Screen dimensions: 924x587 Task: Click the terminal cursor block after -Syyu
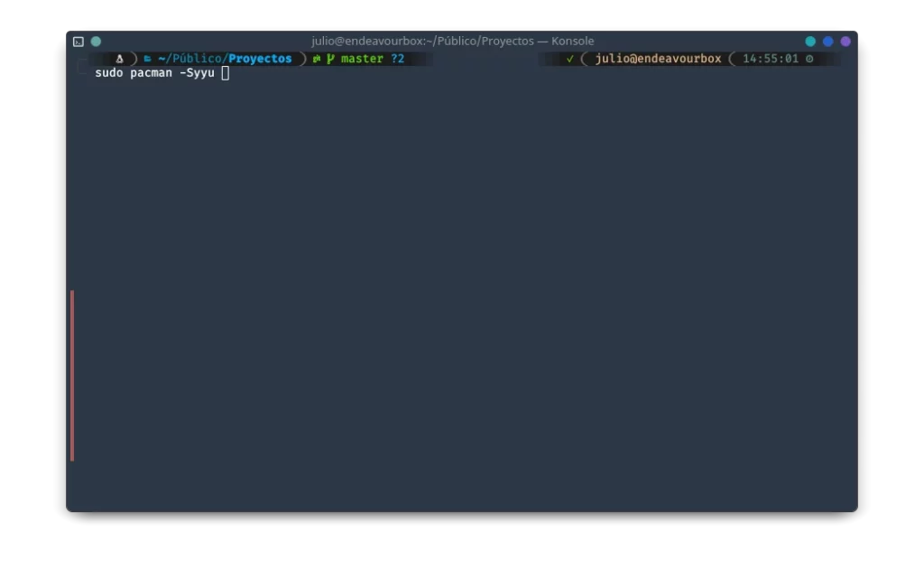pos(225,73)
